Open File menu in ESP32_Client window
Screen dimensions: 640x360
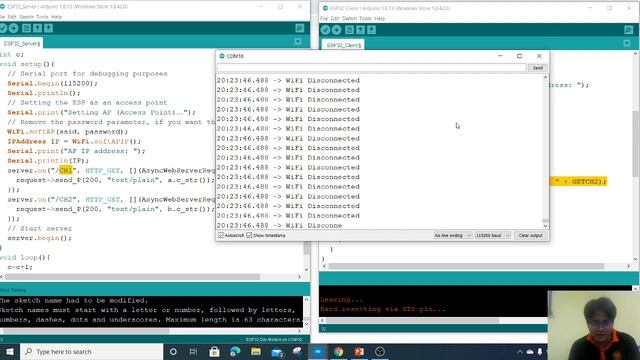click(x=324, y=18)
